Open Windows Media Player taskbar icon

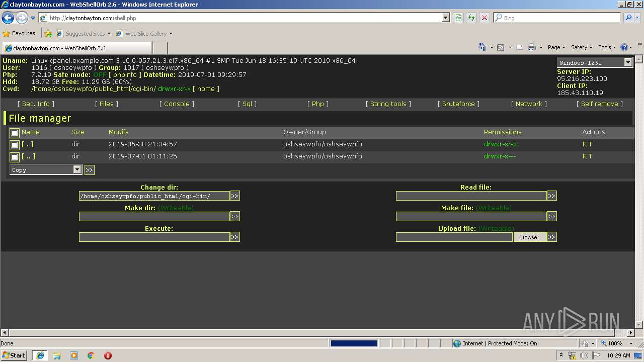[74, 355]
